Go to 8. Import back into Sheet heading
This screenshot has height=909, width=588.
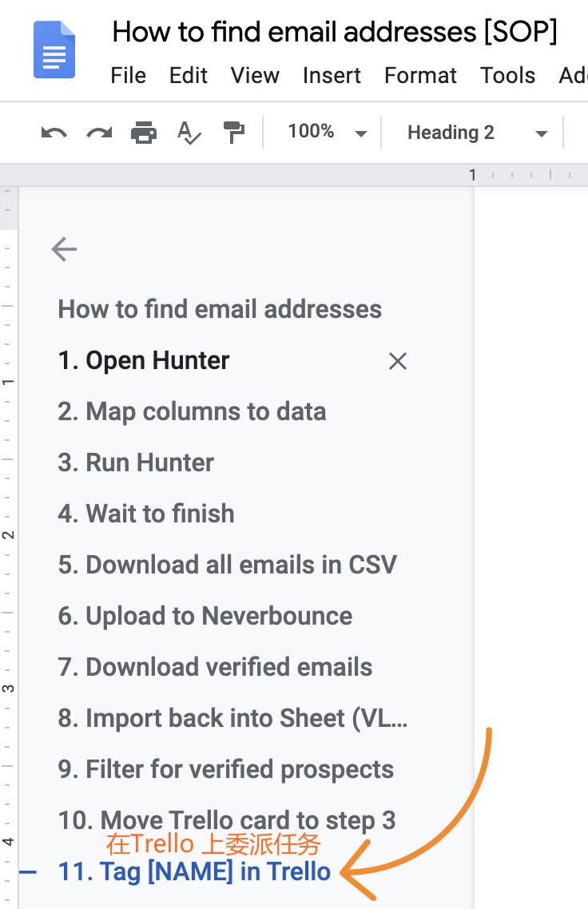[232, 718]
